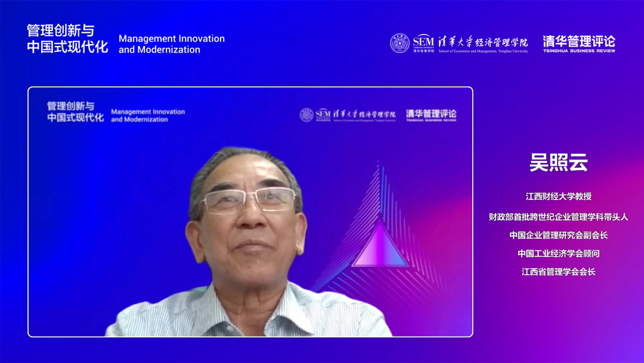Screen dimensions: 644x363
Task: Click the English subtitle inside the video frame
Action: (148, 115)
